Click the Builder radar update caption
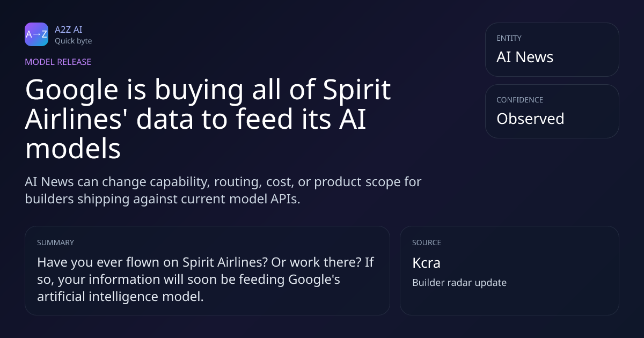Viewport: 644px width, 338px height. click(x=459, y=282)
